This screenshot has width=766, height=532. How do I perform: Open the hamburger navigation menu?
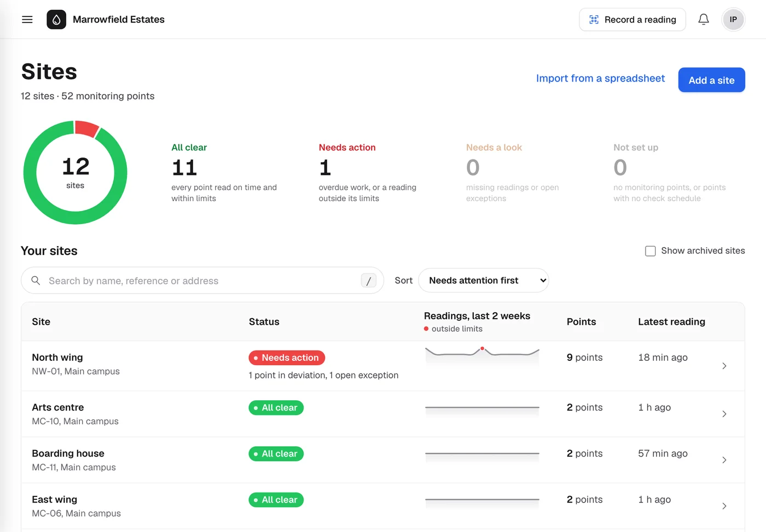click(x=27, y=20)
